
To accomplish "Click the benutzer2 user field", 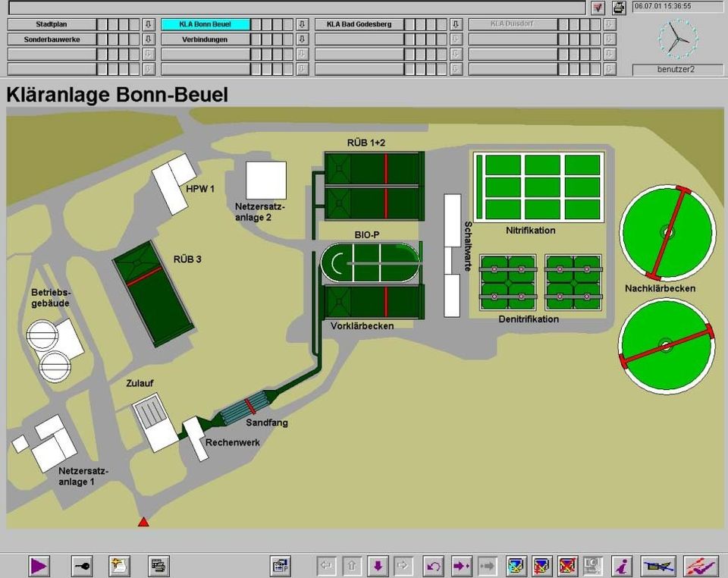I will [x=677, y=70].
